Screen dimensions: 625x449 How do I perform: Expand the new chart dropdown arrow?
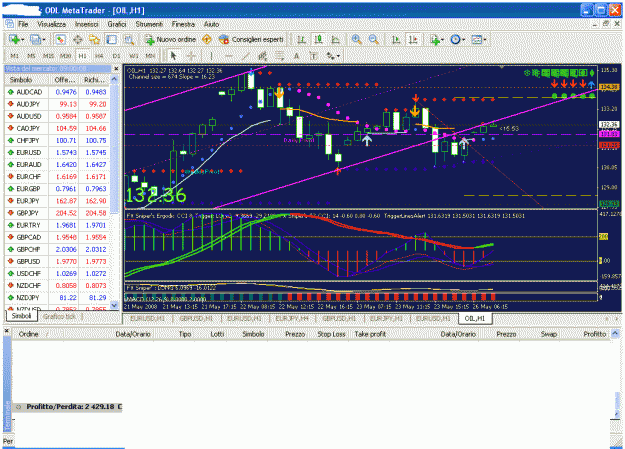point(22,40)
